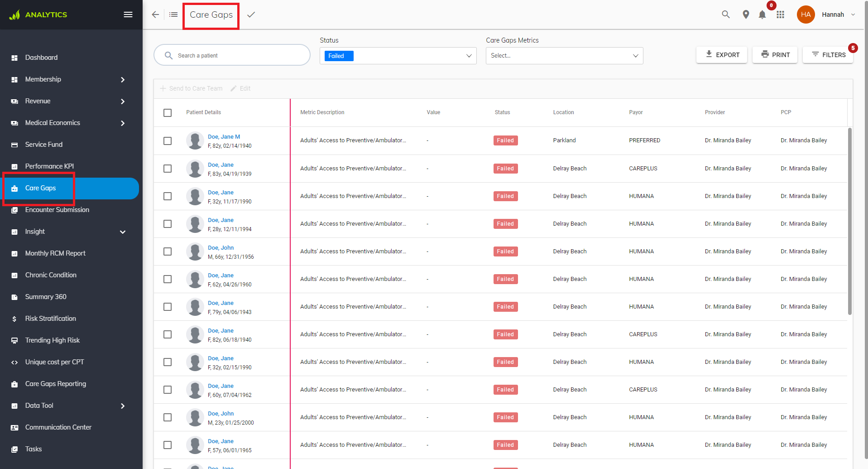Screen dimensions: 868x469
Task: Open Dashboard from sidebar
Action: [x=41, y=58]
